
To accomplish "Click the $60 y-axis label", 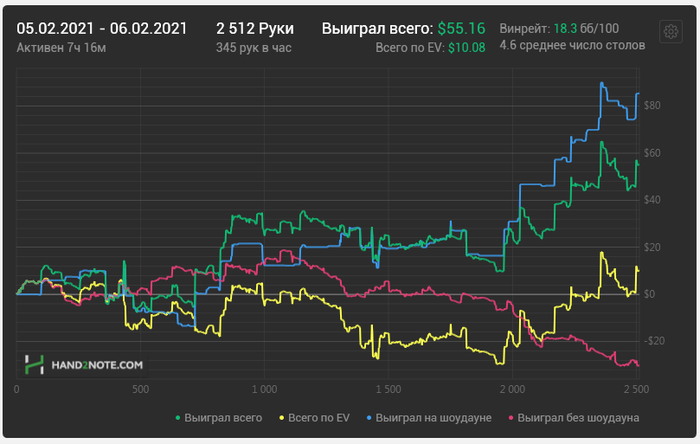I will point(652,153).
